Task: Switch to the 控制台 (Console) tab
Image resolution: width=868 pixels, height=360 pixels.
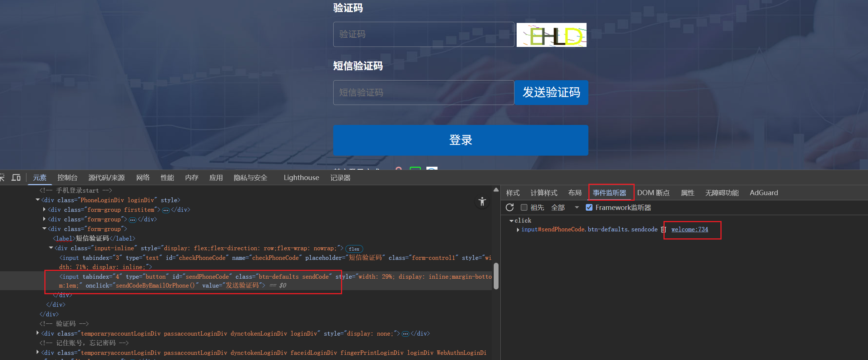Action: coord(67,178)
